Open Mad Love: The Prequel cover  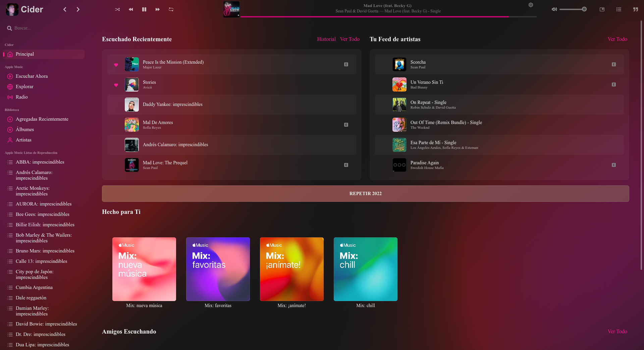click(x=132, y=165)
